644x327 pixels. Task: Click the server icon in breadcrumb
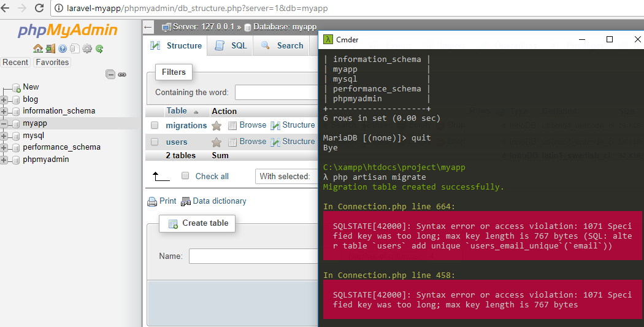(166, 27)
